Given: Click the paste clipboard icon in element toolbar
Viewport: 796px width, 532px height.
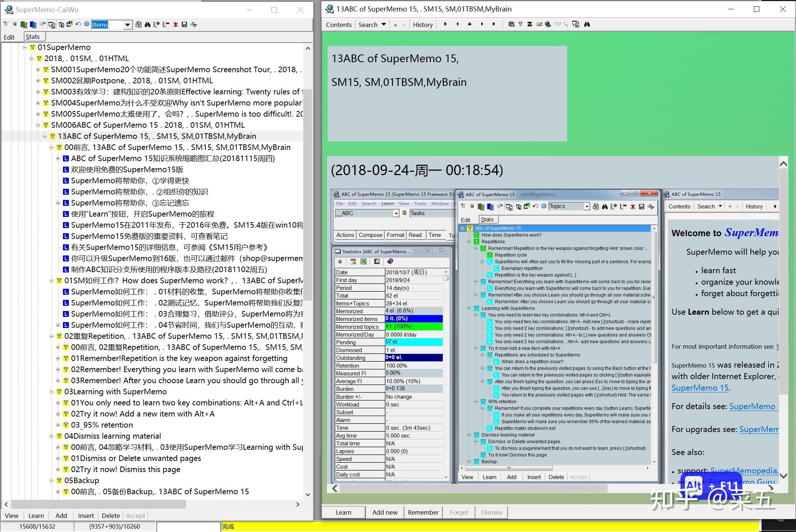Looking at the screenshot, I should pyautogui.click(x=511, y=24).
